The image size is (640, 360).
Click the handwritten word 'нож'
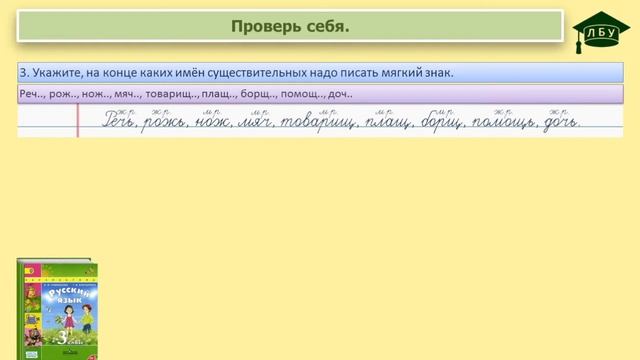click(x=212, y=121)
